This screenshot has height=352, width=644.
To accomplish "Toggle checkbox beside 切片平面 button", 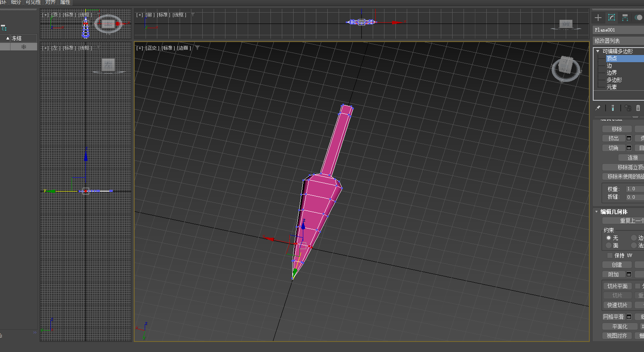I will point(638,286).
